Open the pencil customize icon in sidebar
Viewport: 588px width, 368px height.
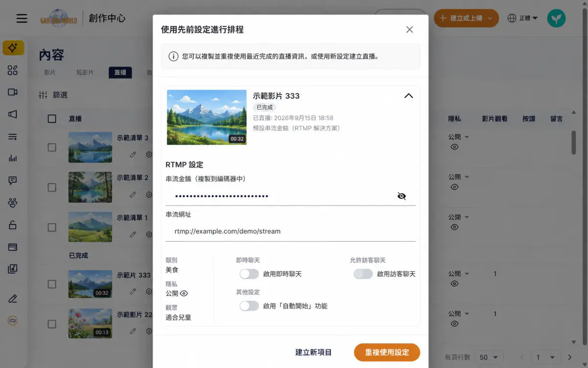[13, 298]
